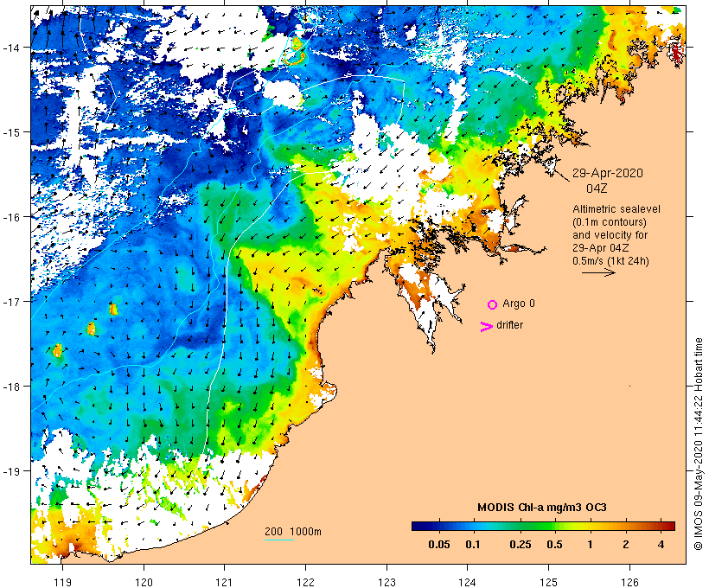Click the colorbar tick value 1
The height and width of the screenshot is (588, 709).
[x=590, y=544]
